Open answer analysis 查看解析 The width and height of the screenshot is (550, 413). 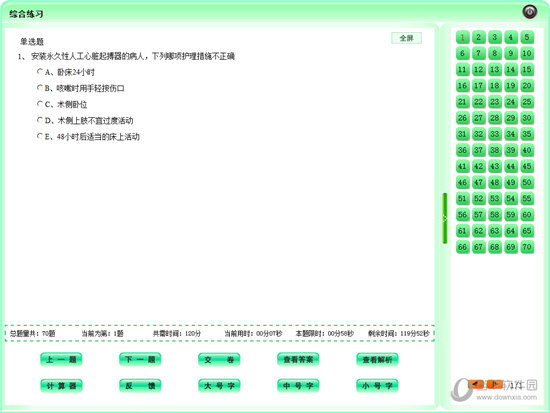(x=377, y=359)
